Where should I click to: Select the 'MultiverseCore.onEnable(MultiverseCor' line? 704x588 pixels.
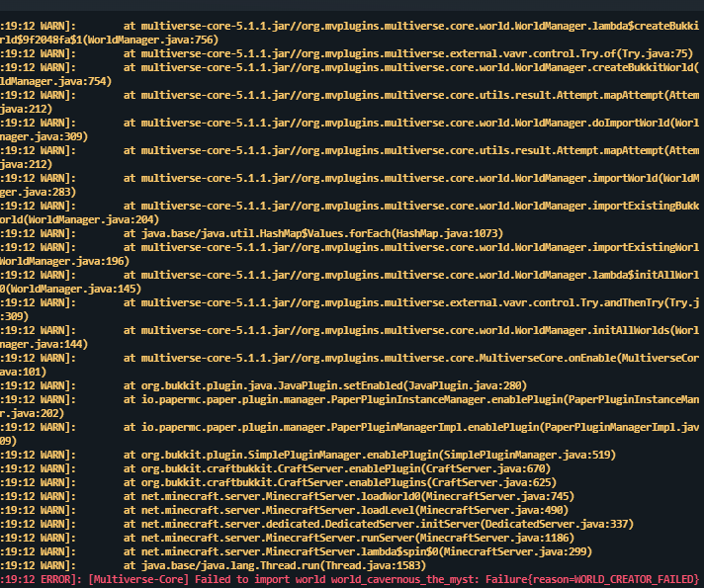pyautogui.click(x=350, y=358)
